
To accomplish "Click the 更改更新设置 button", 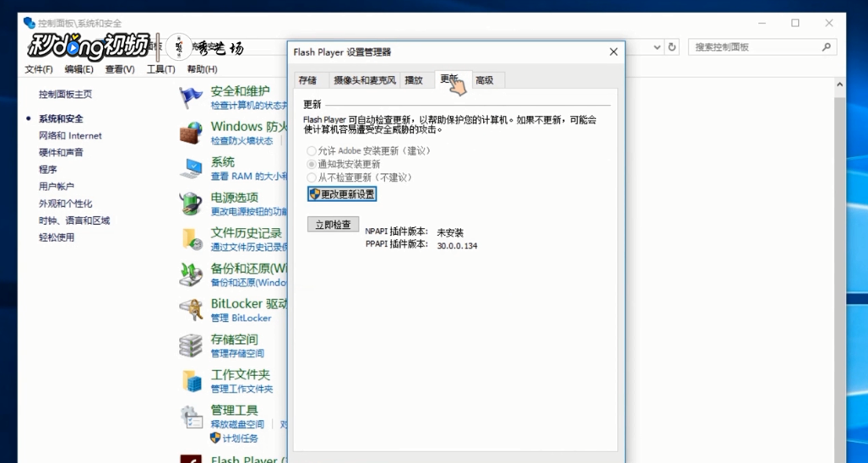I will [x=342, y=193].
